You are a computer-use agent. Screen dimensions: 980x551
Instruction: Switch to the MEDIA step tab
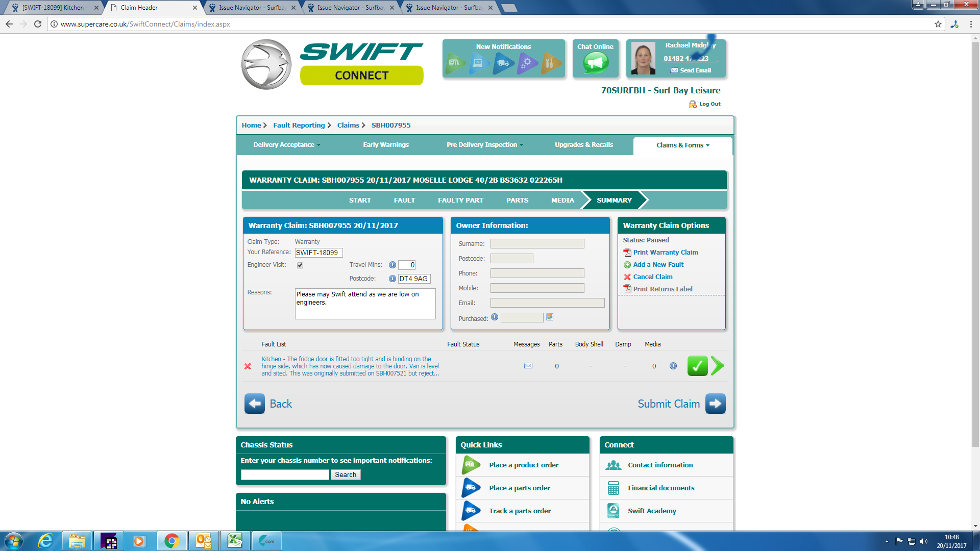pos(562,201)
